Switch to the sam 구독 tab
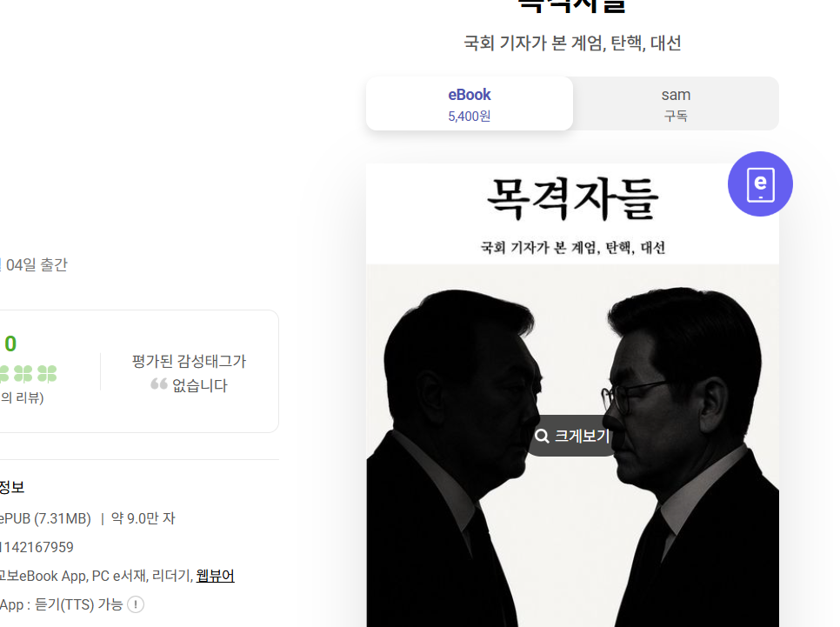 click(x=676, y=103)
